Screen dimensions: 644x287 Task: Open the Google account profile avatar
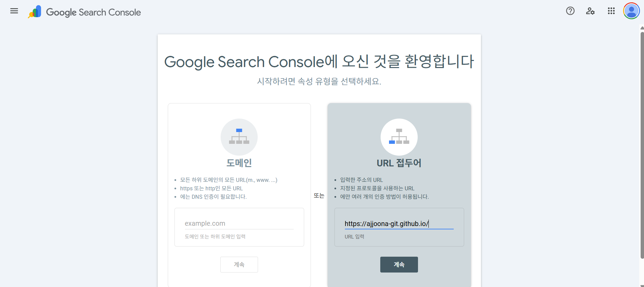631,11
